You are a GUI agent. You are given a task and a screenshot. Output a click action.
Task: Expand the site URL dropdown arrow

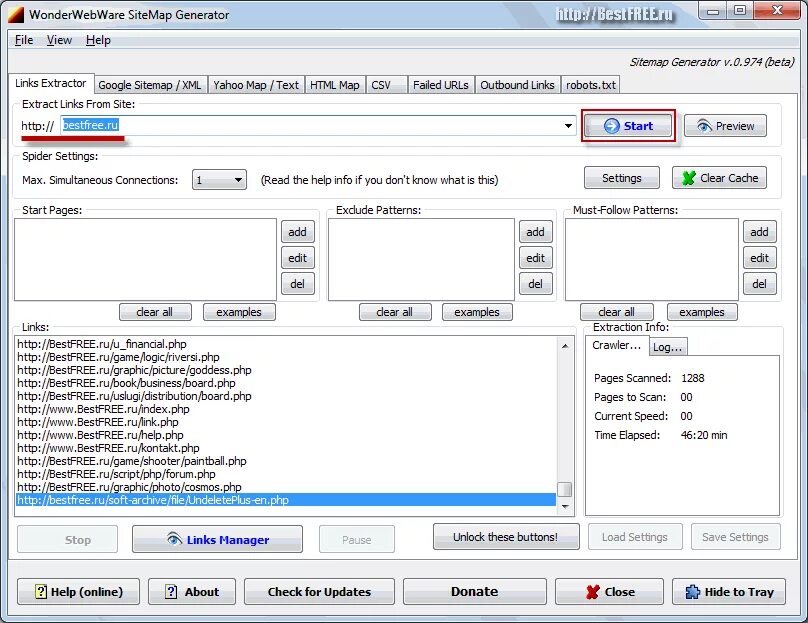pyautogui.click(x=568, y=126)
